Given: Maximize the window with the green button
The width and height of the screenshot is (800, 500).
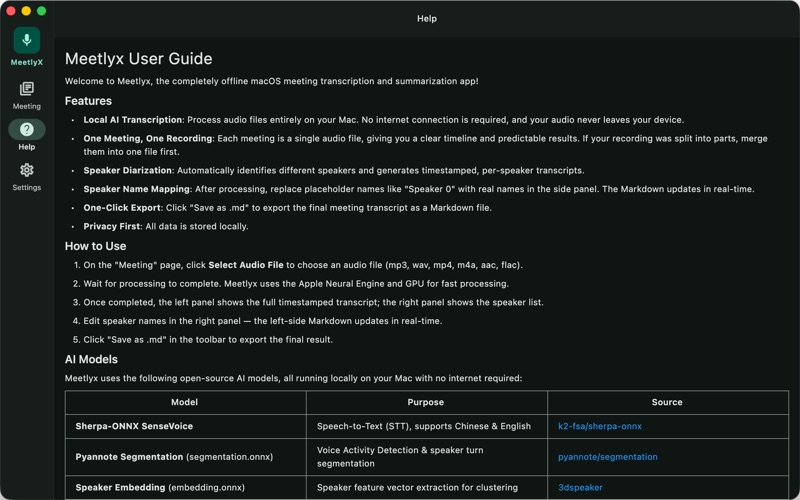Looking at the screenshot, I should click(x=41, y=11).
